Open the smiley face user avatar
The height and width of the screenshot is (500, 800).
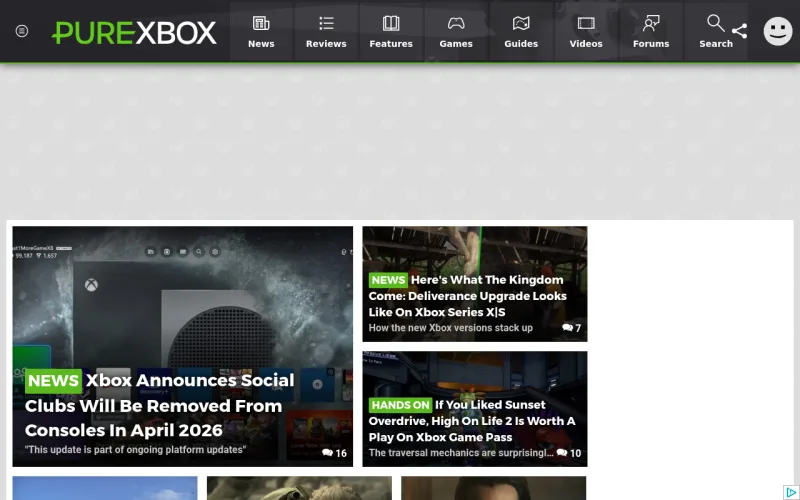[778, 31]
